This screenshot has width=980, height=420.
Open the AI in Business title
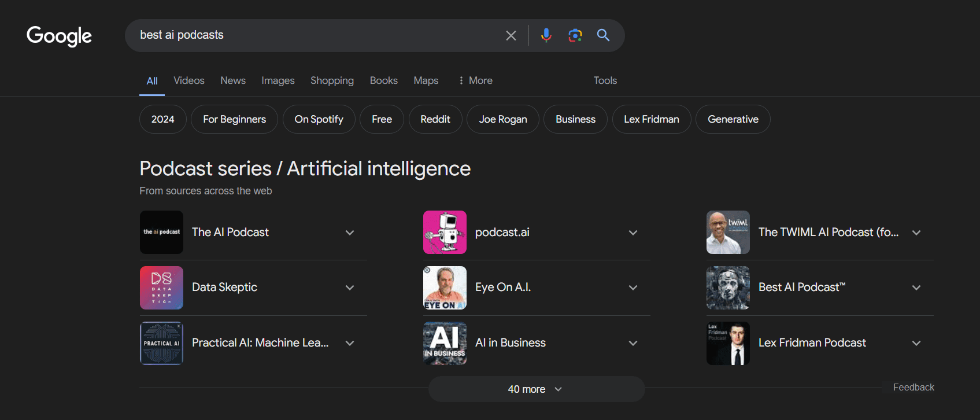511,342
